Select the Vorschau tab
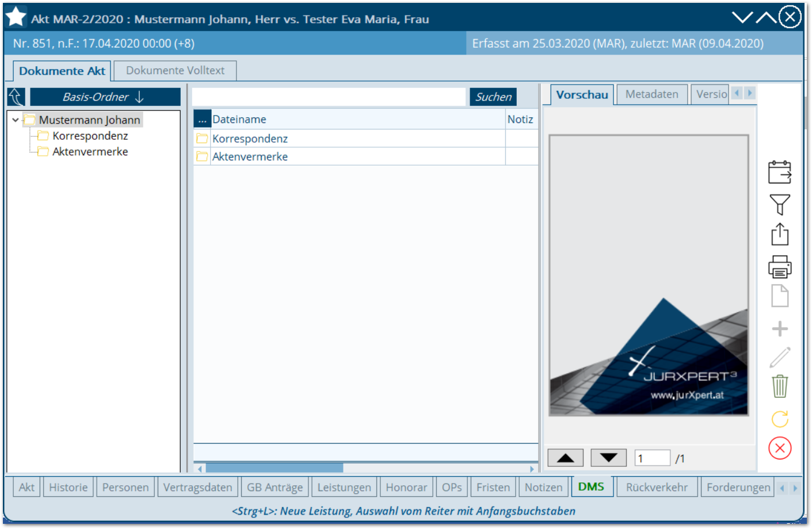The height and width of the screenshot is (529, 812). tap(582, 95)
